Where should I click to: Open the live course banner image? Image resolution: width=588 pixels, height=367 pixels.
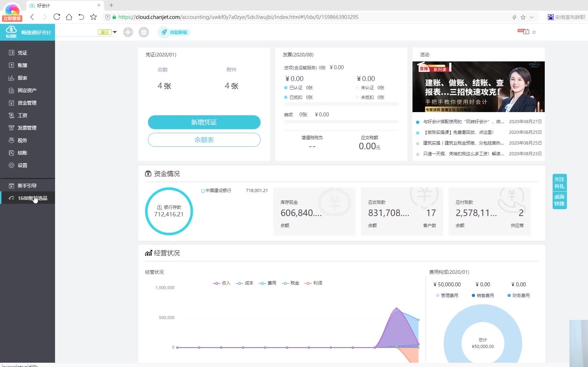[x=478, y=87]
